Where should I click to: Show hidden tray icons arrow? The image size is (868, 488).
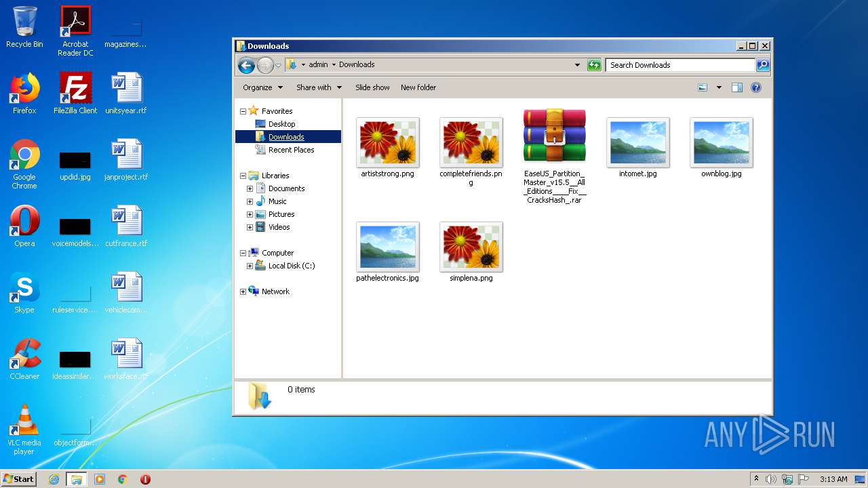tap(756, 479)
